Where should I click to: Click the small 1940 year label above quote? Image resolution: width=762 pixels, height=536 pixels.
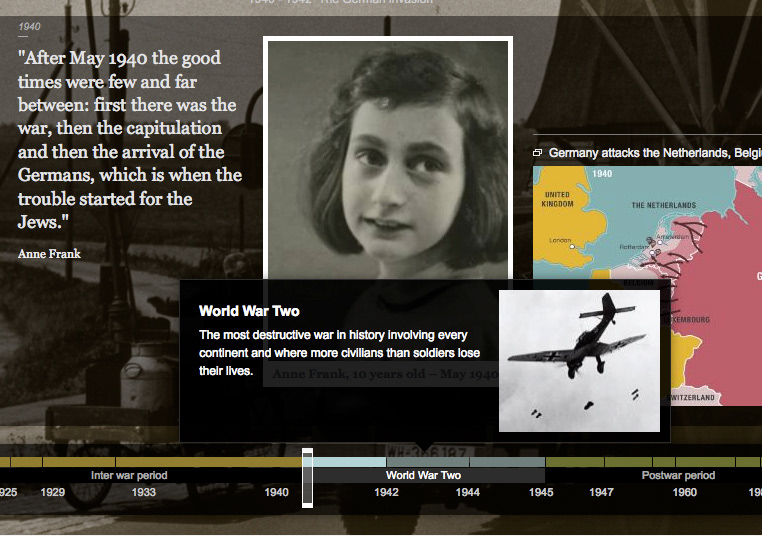(x=29, y=26)
